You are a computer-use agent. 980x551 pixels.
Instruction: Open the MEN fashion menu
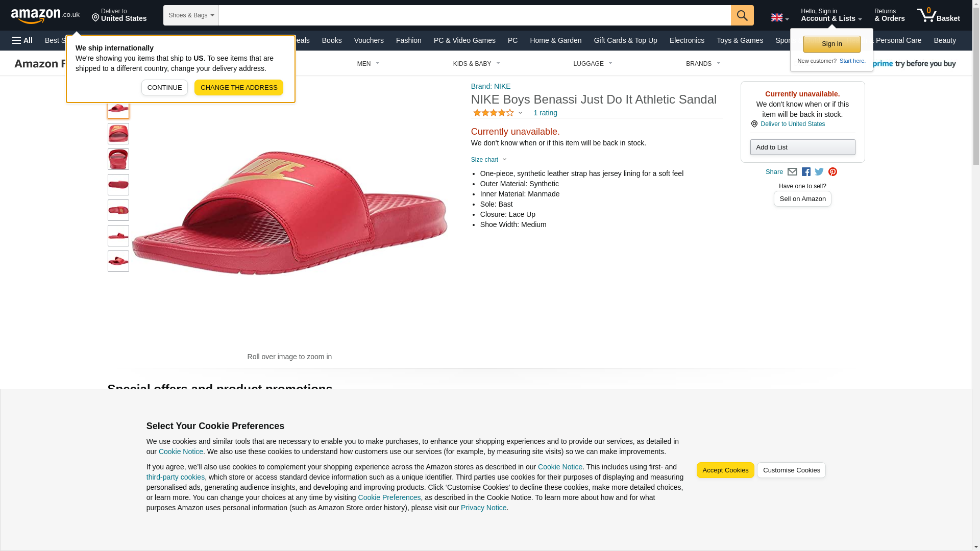click(368, 64)
